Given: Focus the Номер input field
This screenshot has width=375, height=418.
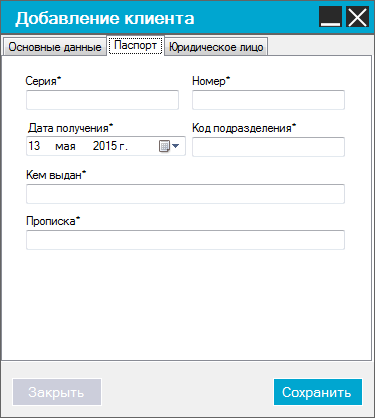Looking at the screenshot, I should (x=268, y=100).
